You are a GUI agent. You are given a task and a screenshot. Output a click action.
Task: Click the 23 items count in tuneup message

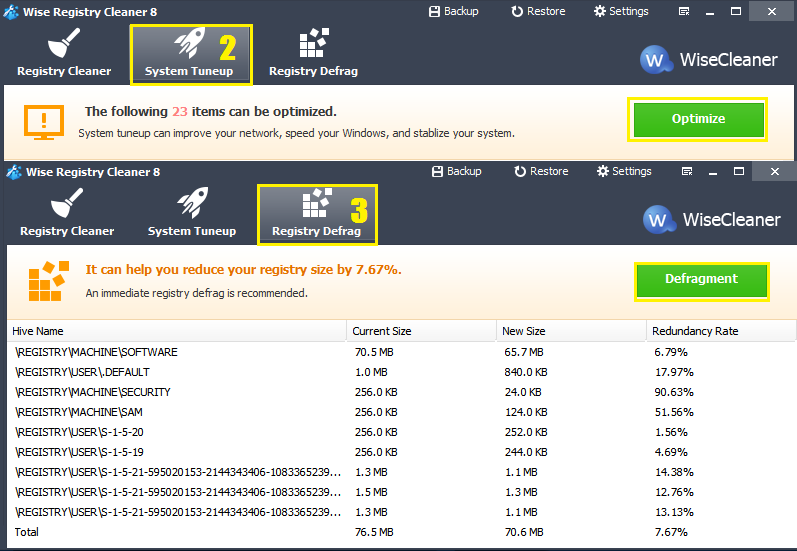point(179,111)
